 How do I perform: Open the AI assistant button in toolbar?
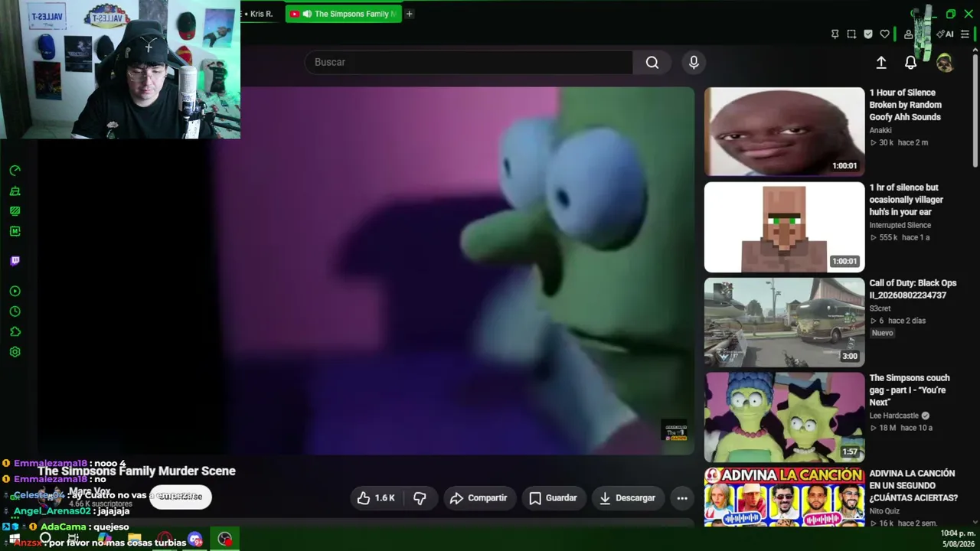point(946,34)
